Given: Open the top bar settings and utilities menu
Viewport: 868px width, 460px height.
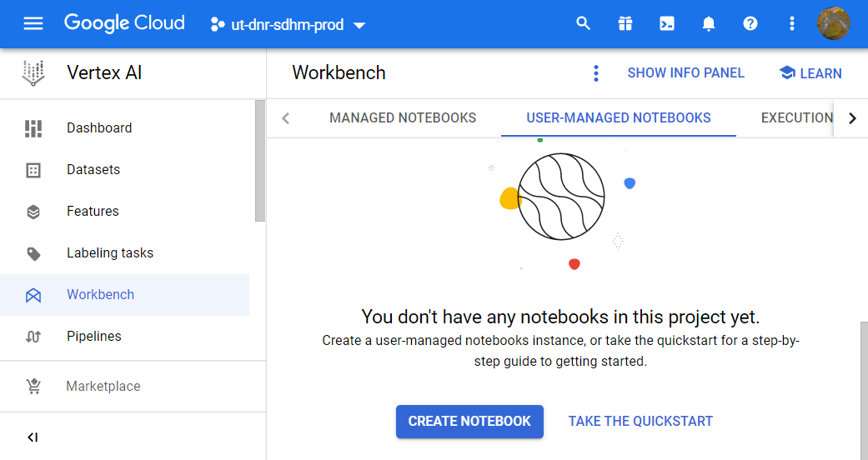Looking at the screenshot, I should point(792,23).
